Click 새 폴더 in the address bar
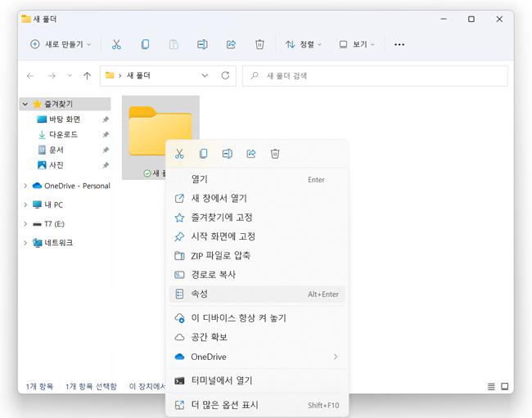Screen dimensions: 532x418 [x=138, y=75]
